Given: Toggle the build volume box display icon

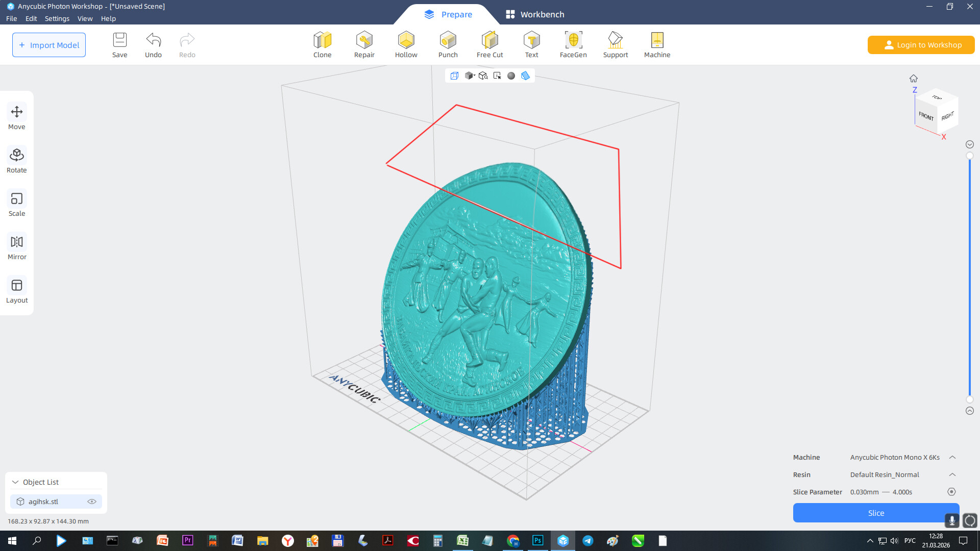Looking at the screenshot, I should pos(454,76).
